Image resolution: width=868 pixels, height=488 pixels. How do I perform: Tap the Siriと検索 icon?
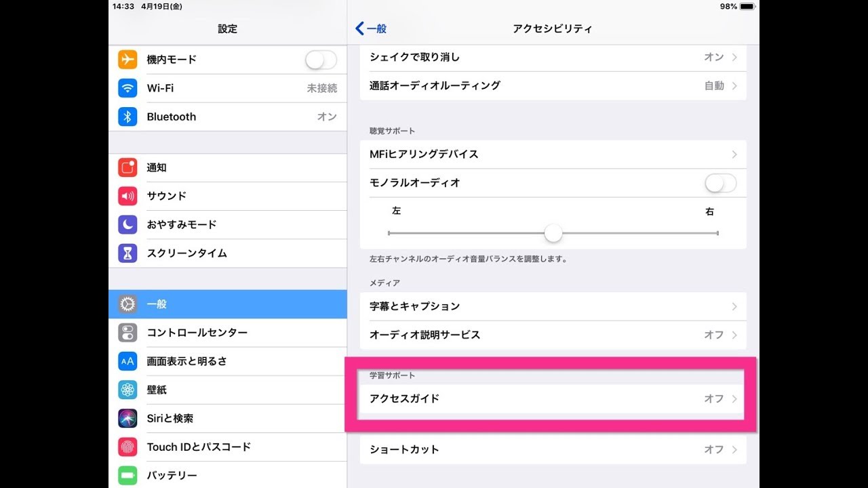pos(127,418)
